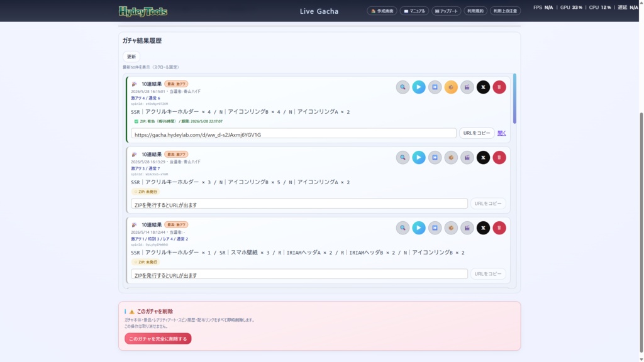The height and width of the screenshot is (362, 644).
Task: Click the 激アツ 3 / 通常 7 summary
Action: [145, 168]
